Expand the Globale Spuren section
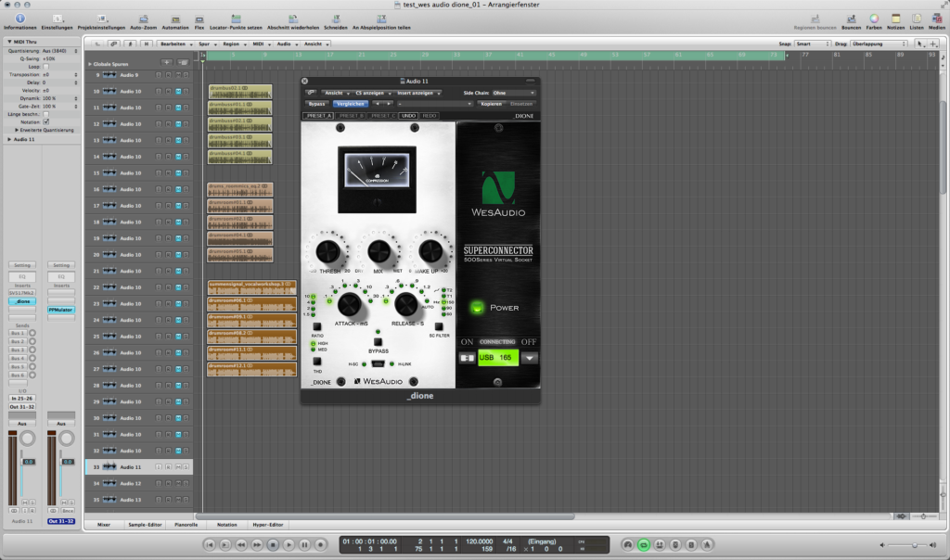 [x=90, y=64]
